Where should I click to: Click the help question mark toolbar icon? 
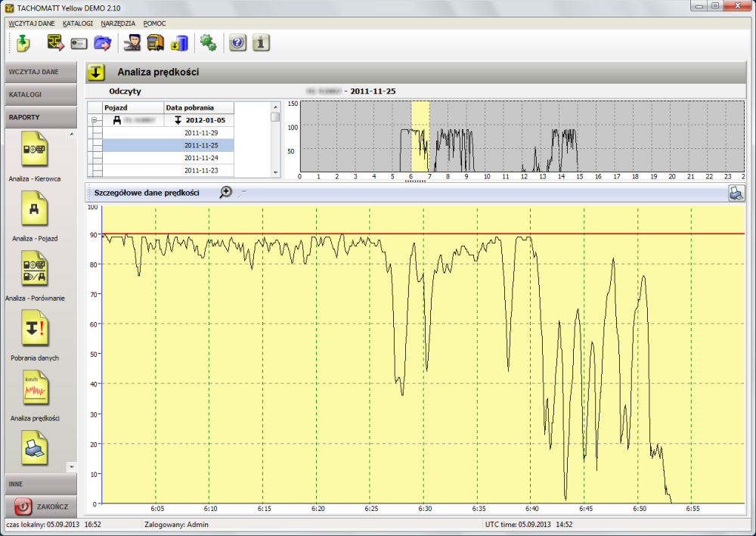coord(237,43)
